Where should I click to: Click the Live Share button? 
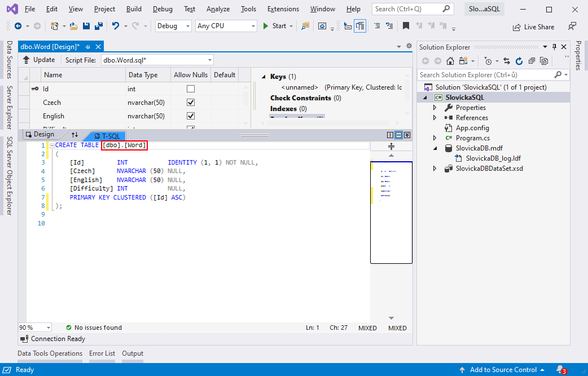click(x=533, y=27)
